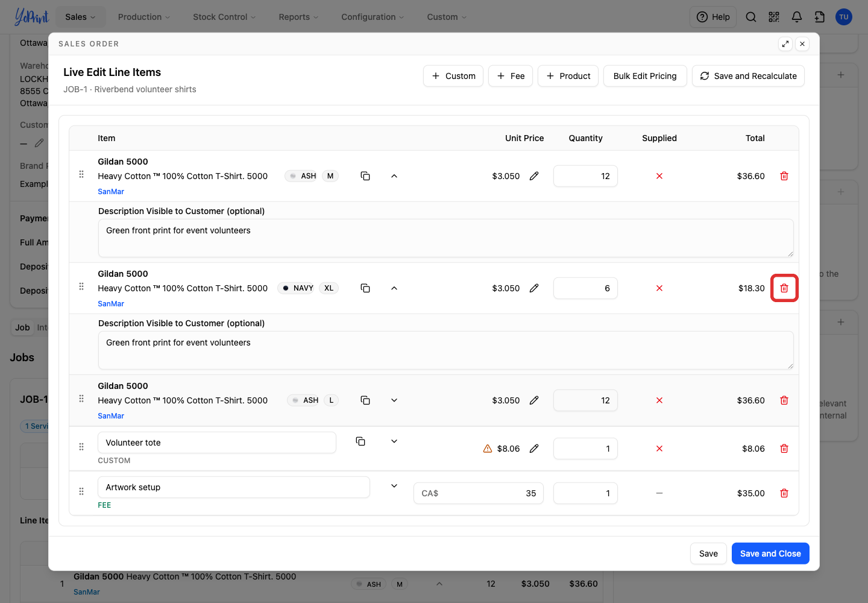
Task: Expand the ASH L line description
Action: 394,400
